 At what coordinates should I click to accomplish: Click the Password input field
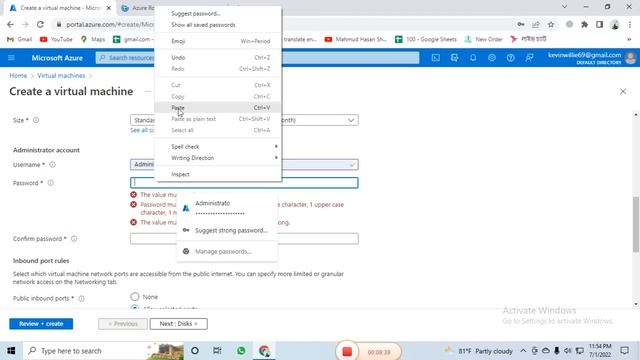click(x=244, y=183)
